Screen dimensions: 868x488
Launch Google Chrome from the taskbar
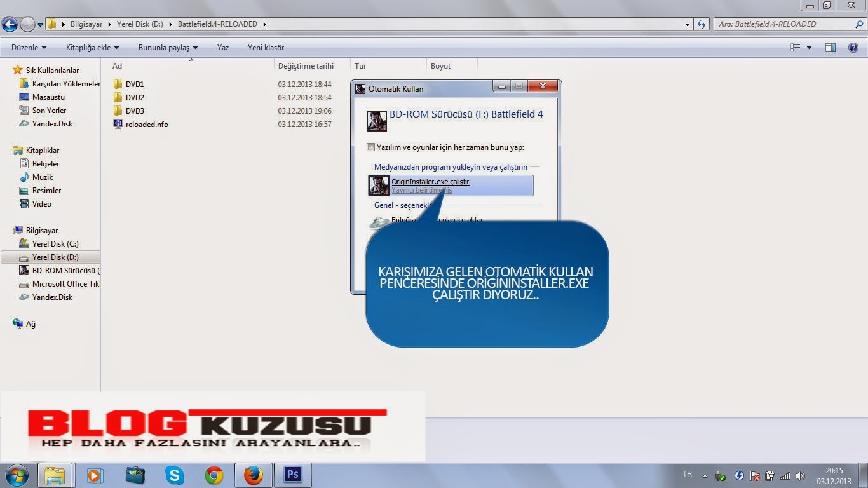tap(214, 475)
